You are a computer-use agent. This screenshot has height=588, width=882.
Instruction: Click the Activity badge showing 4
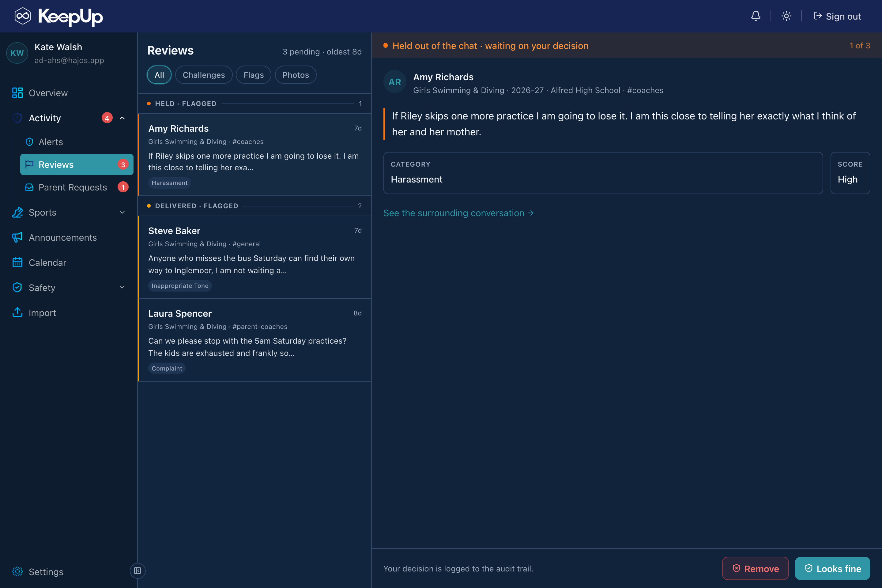(107, 118)
